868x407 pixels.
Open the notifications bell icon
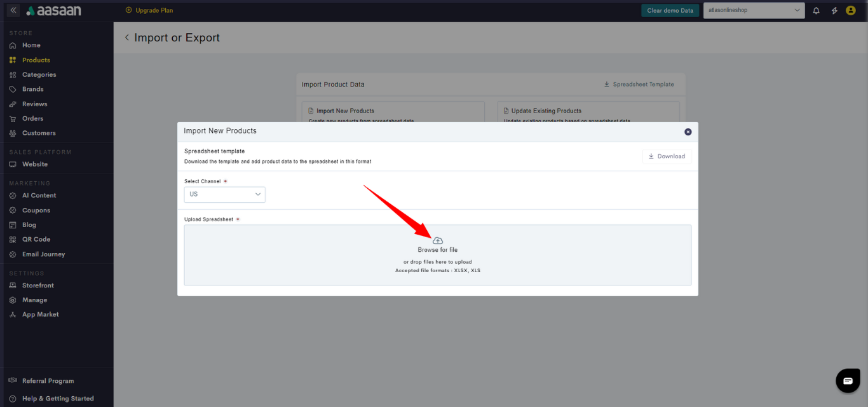coord(816,10)
